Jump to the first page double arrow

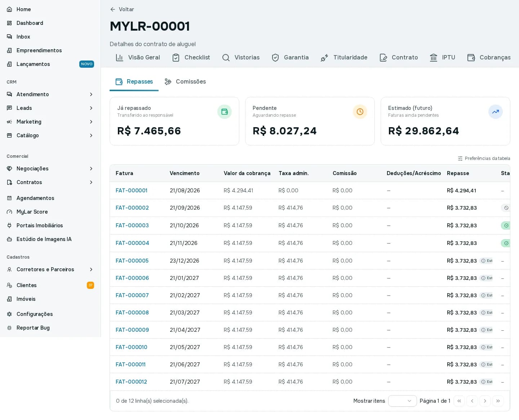pos(459,401)
